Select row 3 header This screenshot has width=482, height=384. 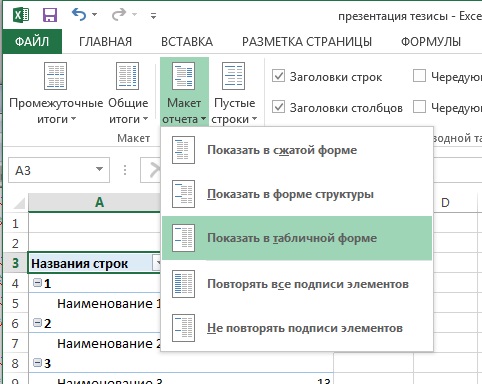click(x=15, y=263)
